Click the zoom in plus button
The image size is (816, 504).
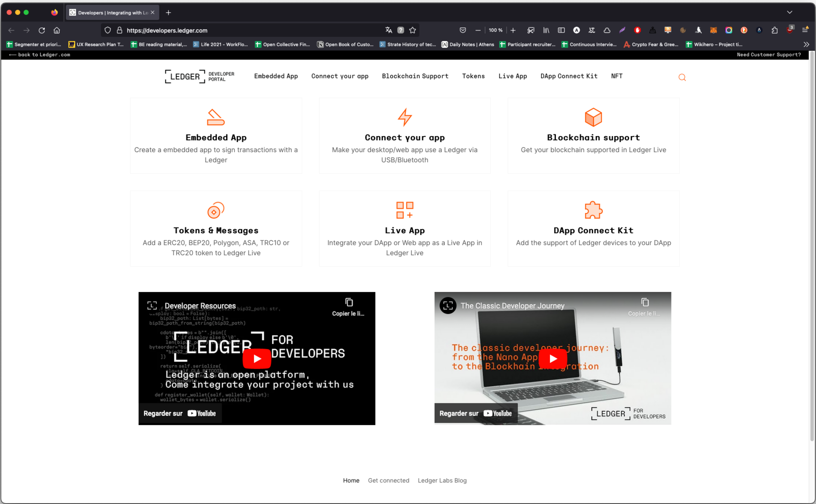pos(513,30)
